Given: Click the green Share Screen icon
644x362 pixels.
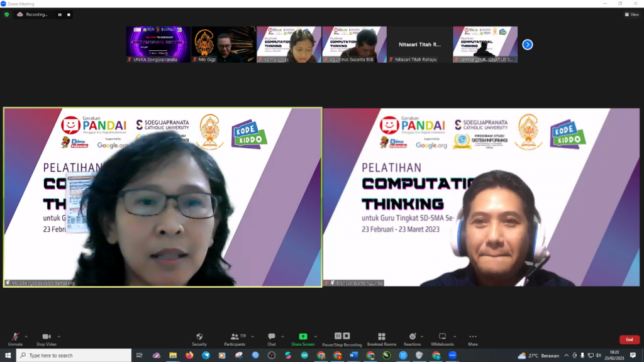Looking at the screenshot, I should coord(303,337).
